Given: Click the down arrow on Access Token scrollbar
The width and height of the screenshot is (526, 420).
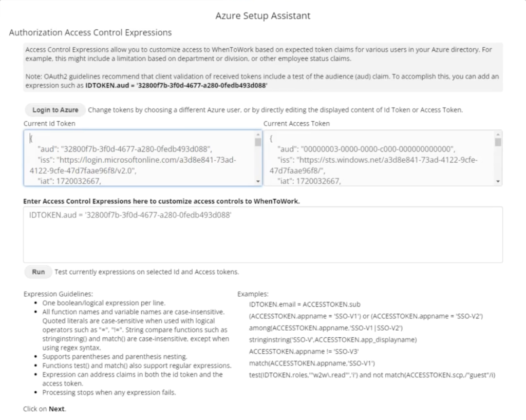Looking at the screenshot, I should 497,181.
